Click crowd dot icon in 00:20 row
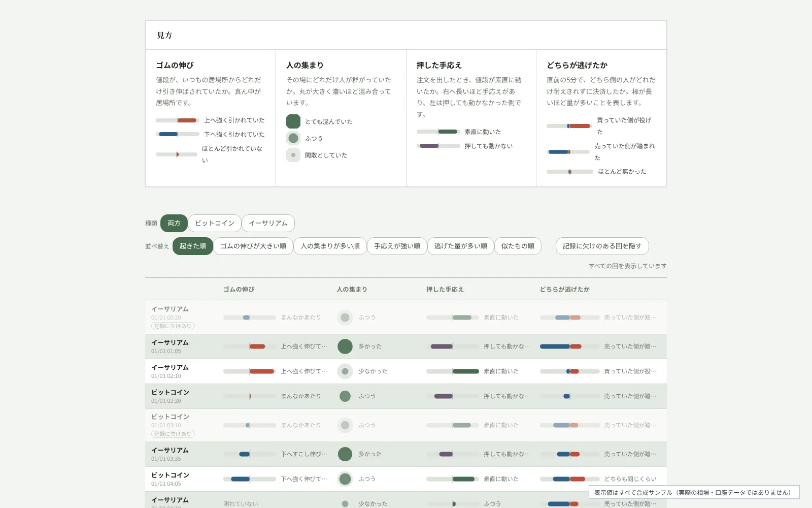This screenshot has height=508, width=812. [345, 317]
